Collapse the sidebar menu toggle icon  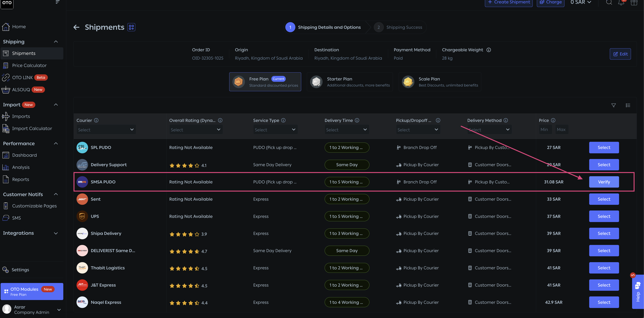click(x=57, y=2)
